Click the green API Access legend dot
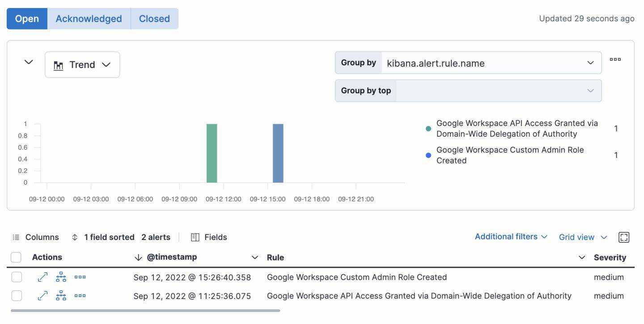This screenshot has width=644, height=324. coord(428,129)
